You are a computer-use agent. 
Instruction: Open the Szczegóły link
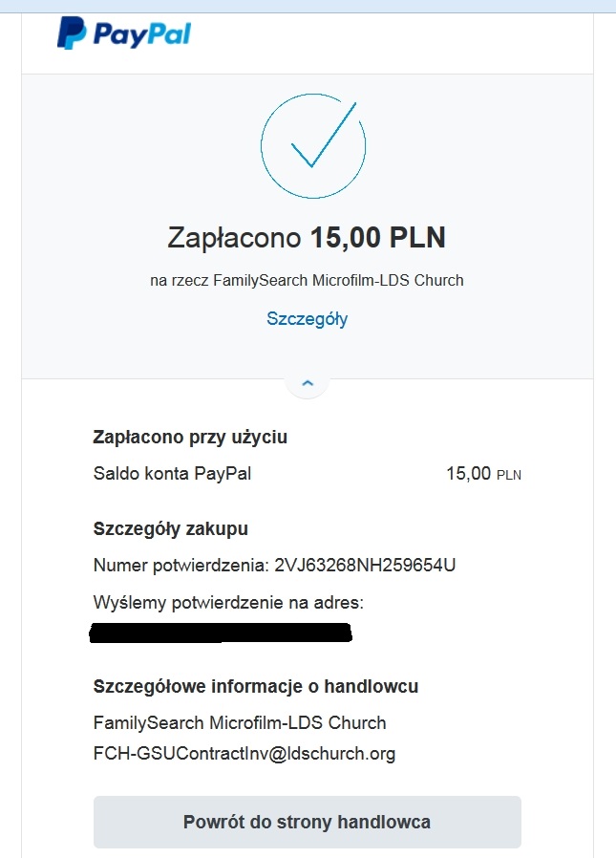coord(307,319)
